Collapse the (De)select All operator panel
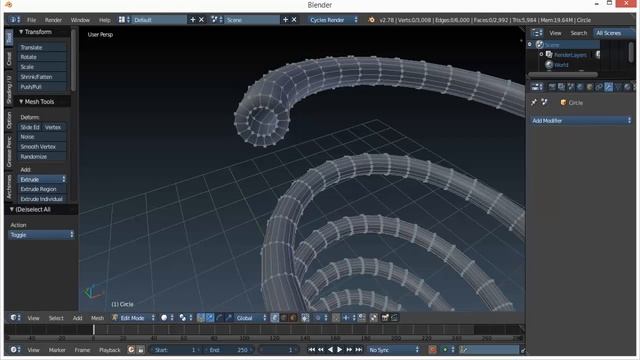 pyautogui.click(x=11, y=209)
